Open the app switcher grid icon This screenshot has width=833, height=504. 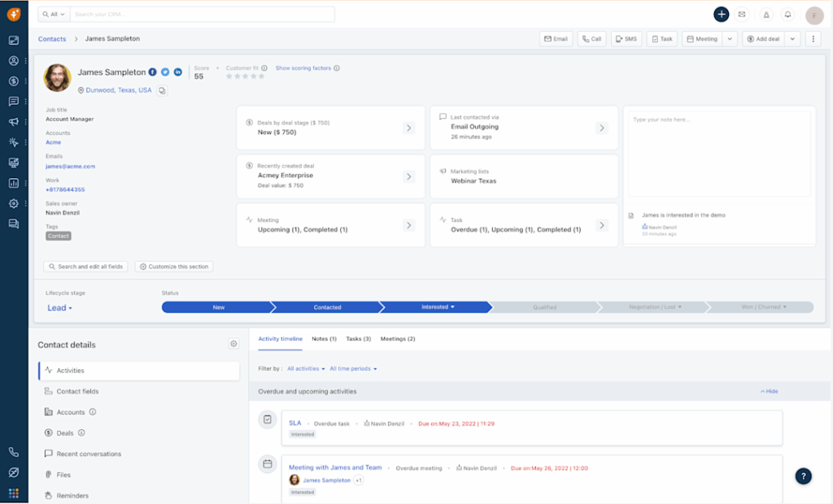pyautogui.click(x=14, y=493)
